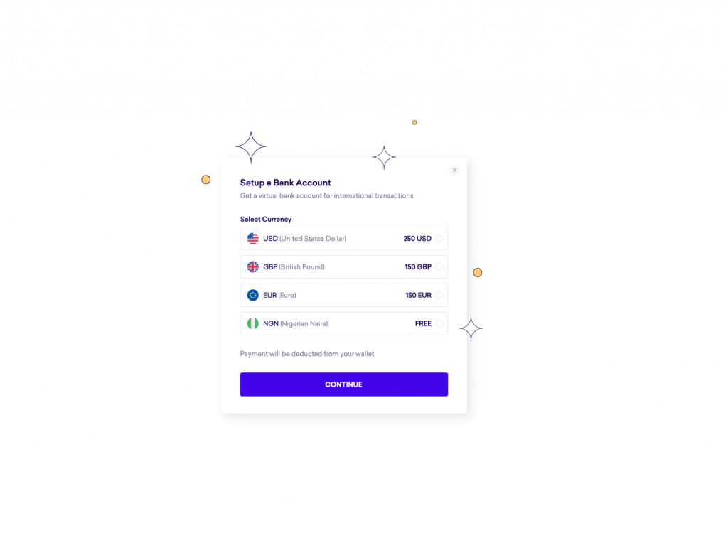
Task: Pick the NGN free account radio button
Action: 439,323
